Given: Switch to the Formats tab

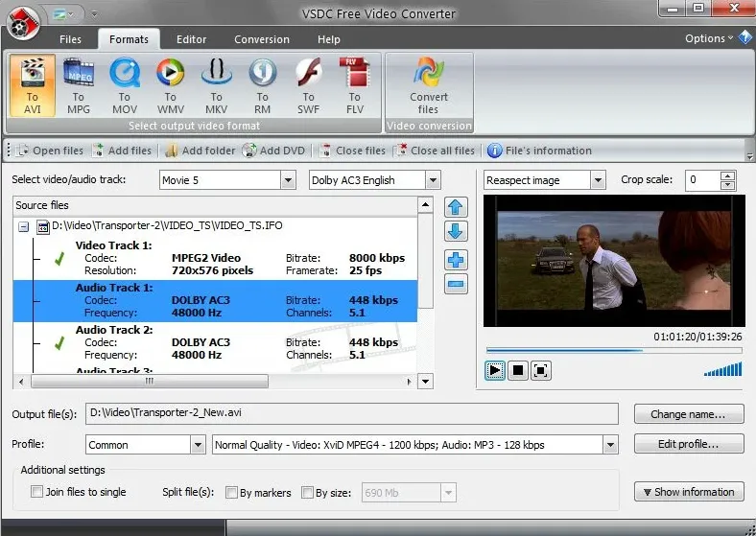Looking at the screenshot, I should click(129, 39).
